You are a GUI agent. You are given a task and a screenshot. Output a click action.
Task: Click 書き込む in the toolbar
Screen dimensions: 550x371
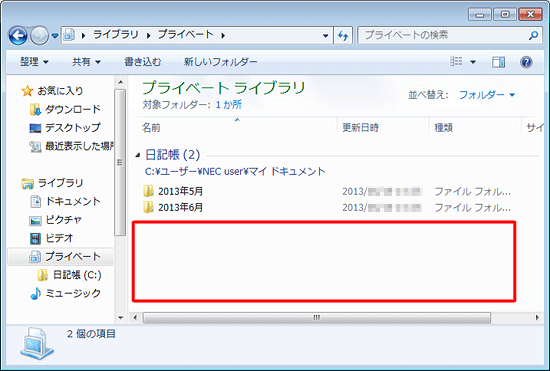coord(142,62)
